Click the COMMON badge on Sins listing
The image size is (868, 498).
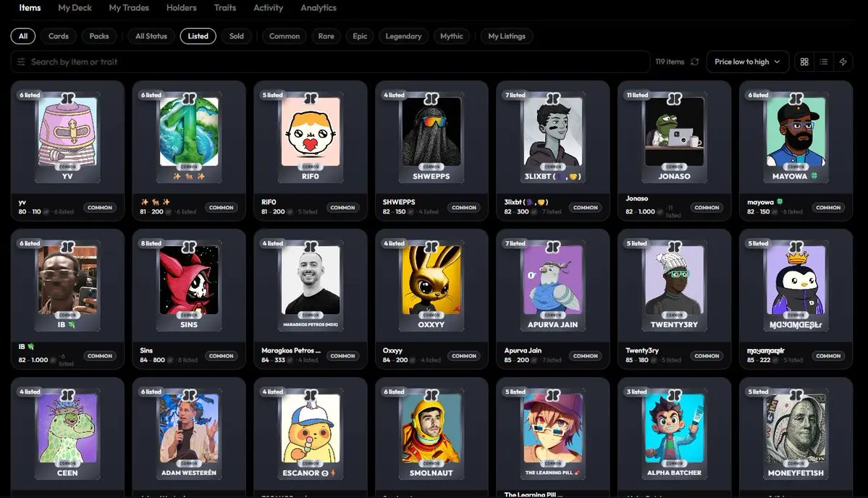222,356
